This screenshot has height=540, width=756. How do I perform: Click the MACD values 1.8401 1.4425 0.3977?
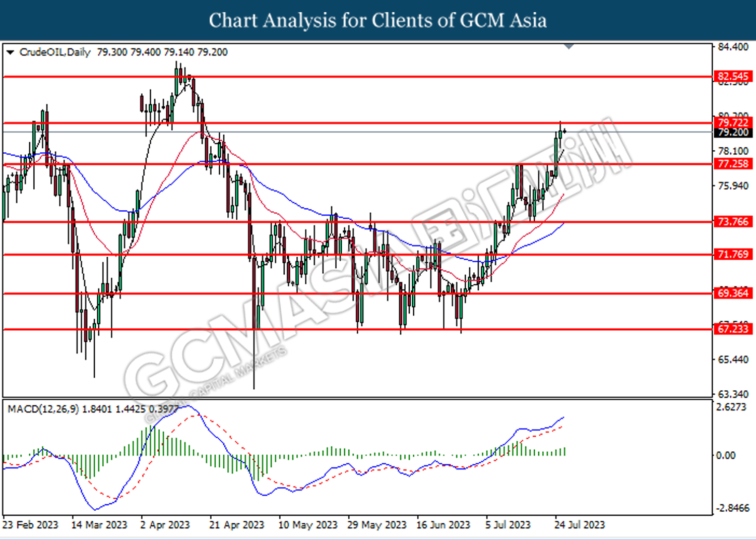coord(130,409)
